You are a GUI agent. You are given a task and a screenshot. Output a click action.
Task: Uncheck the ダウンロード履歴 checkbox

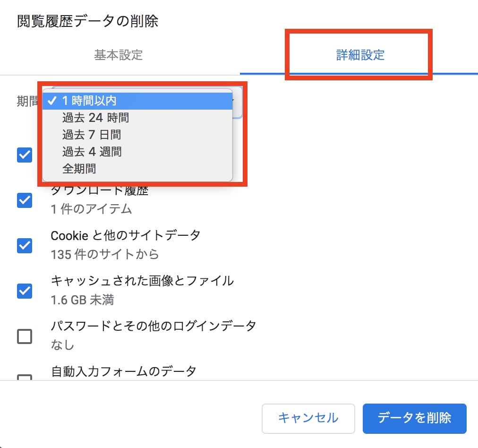pyautogui.click(x=25, y=200)
